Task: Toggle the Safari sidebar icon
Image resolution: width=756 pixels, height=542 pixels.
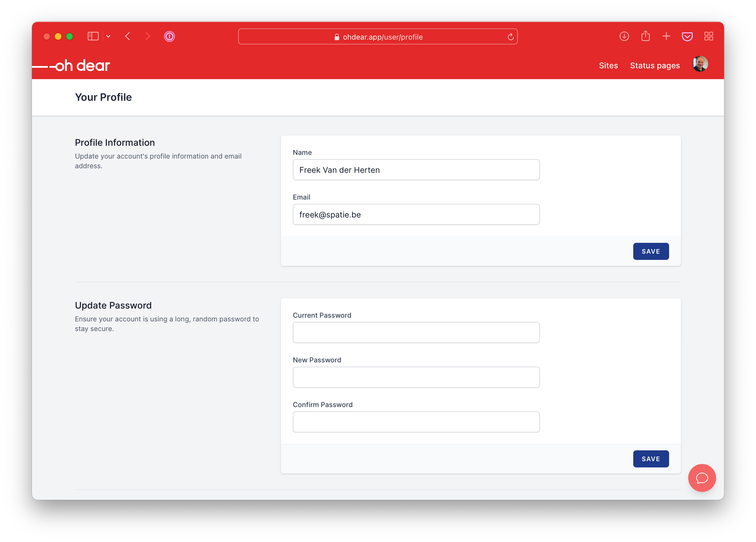Action: coord(93,36)
